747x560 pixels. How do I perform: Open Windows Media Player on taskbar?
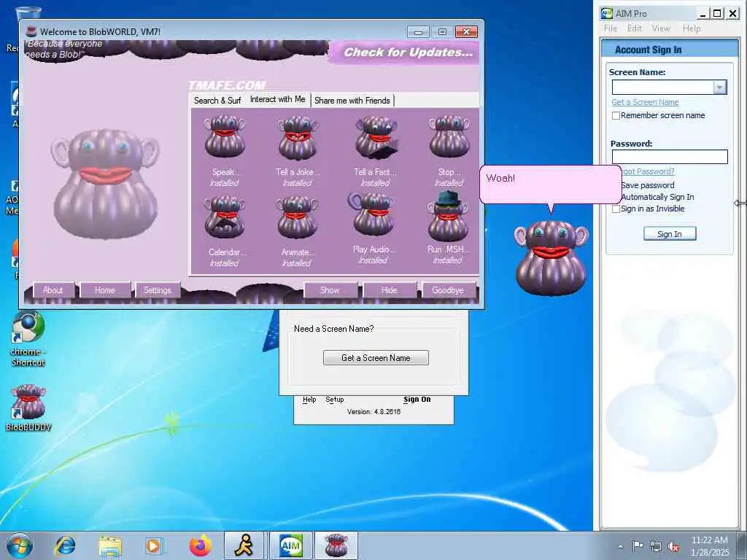(154, 545)
